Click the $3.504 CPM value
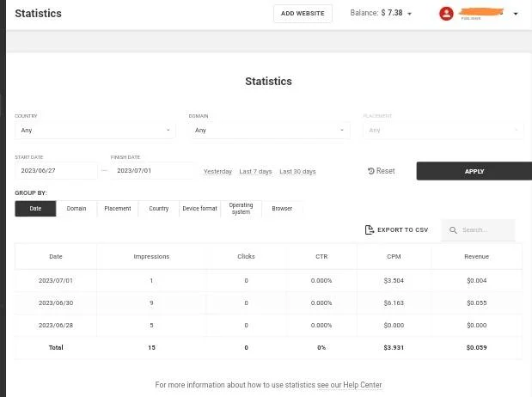Viewport: 532px width, 397px height. 394,281
